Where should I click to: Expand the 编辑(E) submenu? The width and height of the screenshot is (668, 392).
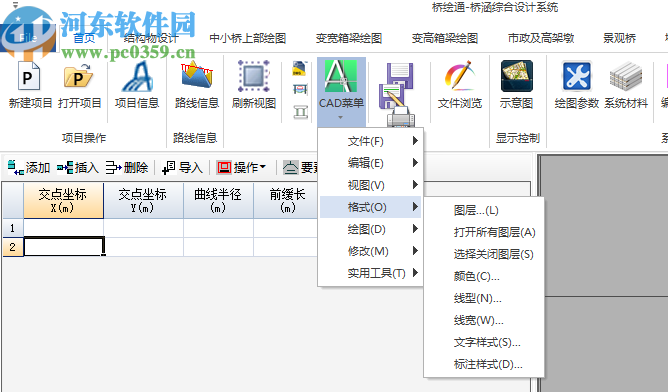tap(370, 163)
